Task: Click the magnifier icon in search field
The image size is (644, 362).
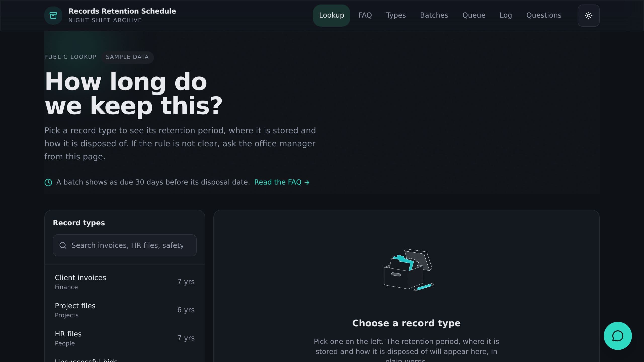Action: click(x=63, y=245)
